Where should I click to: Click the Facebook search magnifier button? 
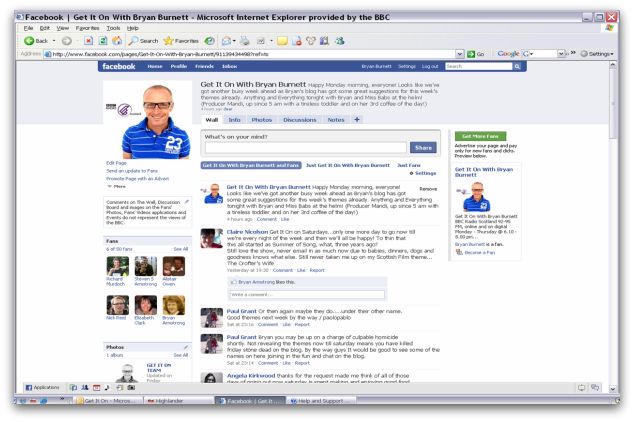click(x=517, y=66)
